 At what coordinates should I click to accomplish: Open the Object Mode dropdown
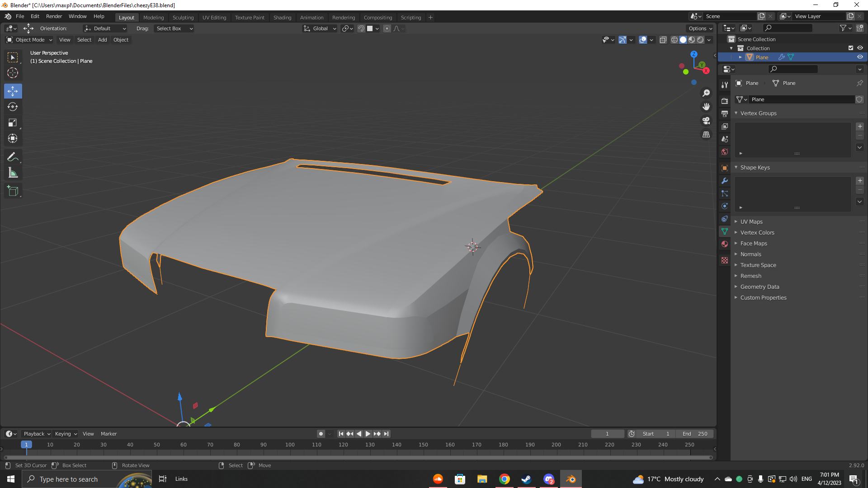(x=29, y=40)
